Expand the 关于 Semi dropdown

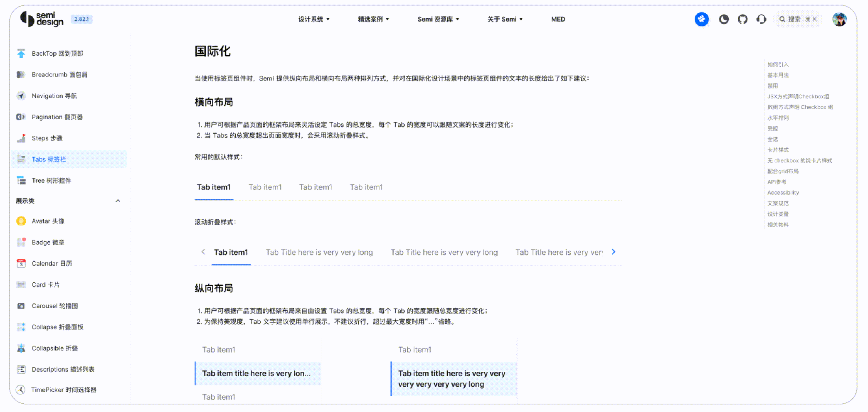pos(505,19)
